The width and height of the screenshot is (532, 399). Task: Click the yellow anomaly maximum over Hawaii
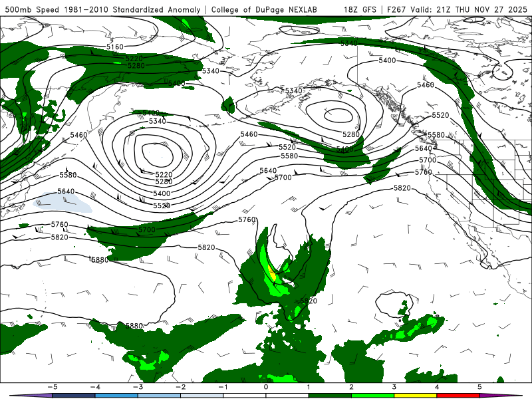[x=272, y=273]
